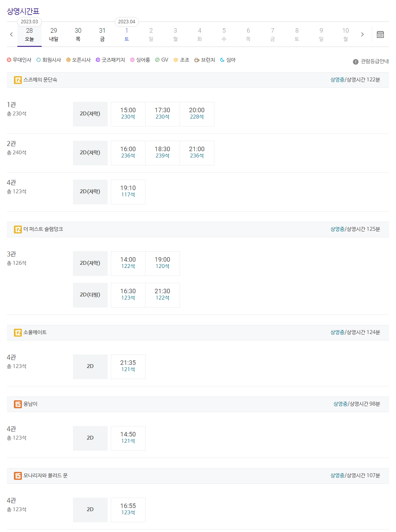Image resolution: width=396 pixels, height=532 pixels.
Task: Click the 3관 theater label
Action: point(11,254)
